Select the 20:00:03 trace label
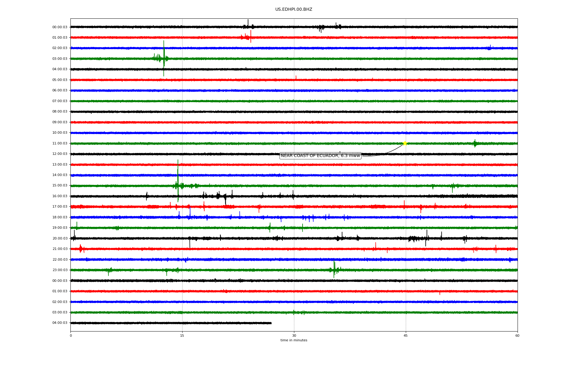 (x=60, y=239)
